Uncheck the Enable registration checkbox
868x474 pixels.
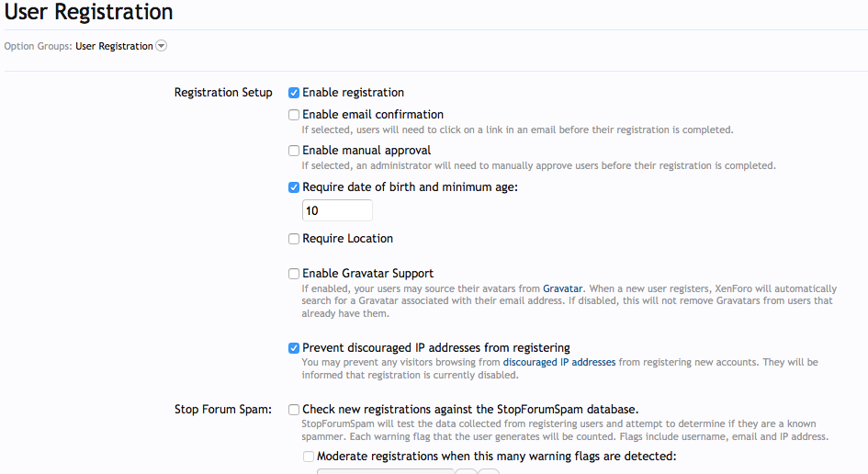click(x=294, y=93)
